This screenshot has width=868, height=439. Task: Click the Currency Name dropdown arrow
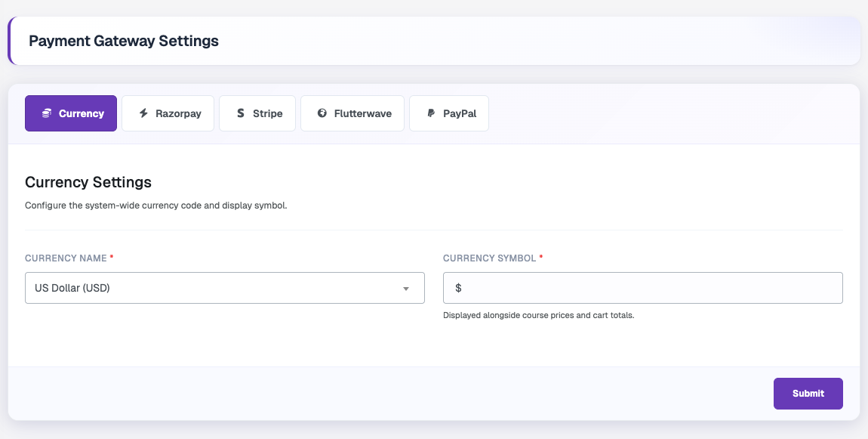406,289
